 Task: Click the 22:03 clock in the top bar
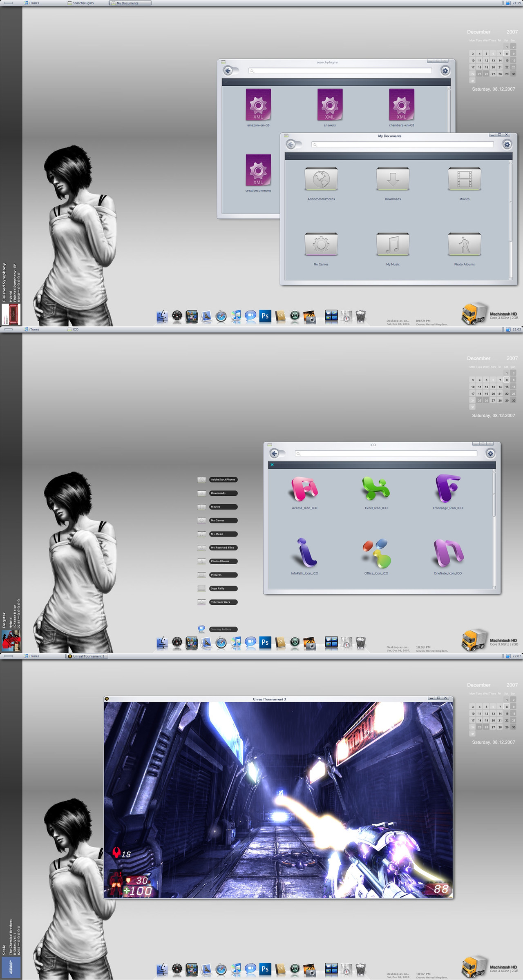click(x=517, y=329)
